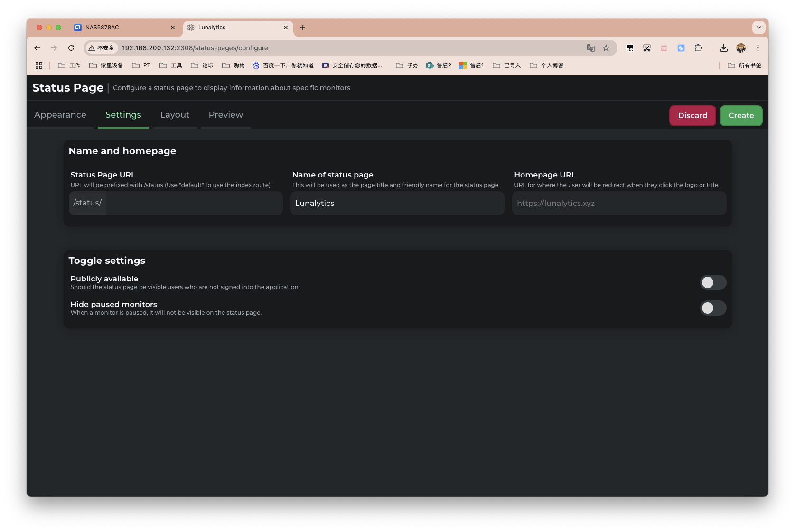This screenshot has height=532, width=795.
Task: Click the green Create button
Action: pyautogui.click(x=741, y=116)
